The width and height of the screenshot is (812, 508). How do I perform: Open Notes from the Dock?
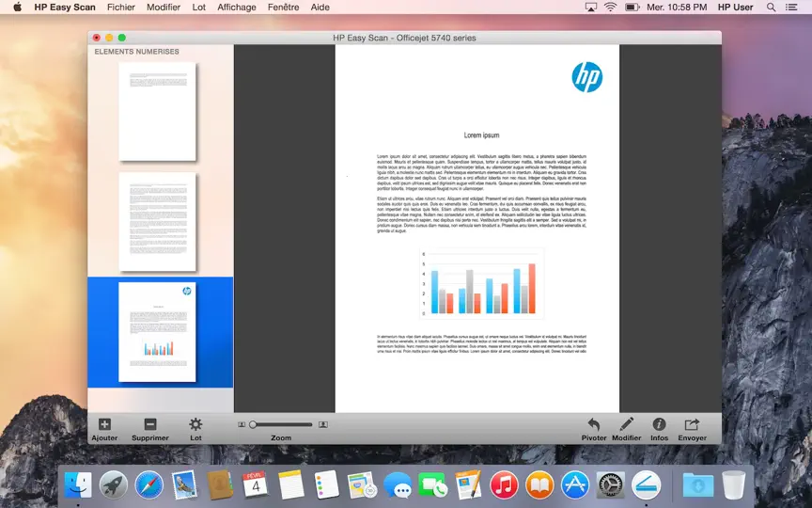tap(291, 485)
